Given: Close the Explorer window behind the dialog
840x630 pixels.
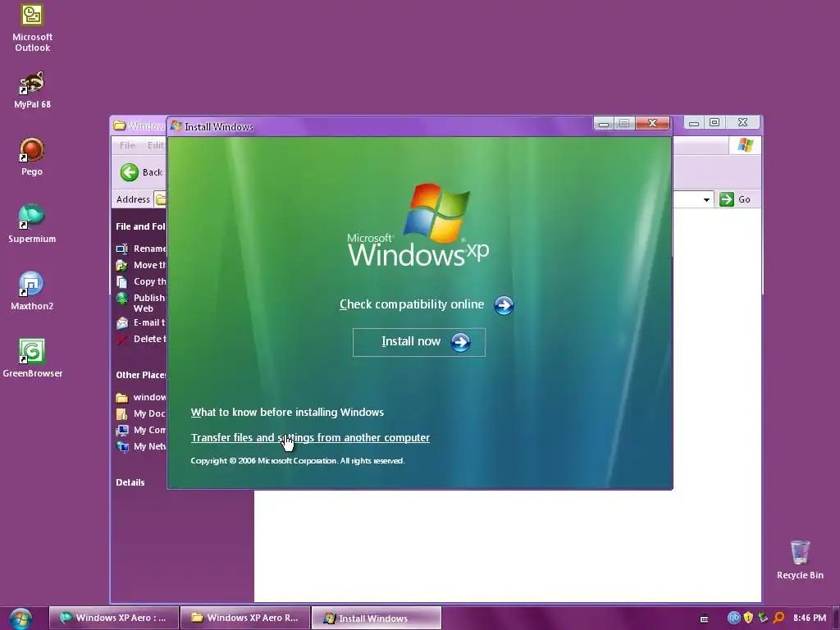Looking at the screenshot, I should 742,123.
